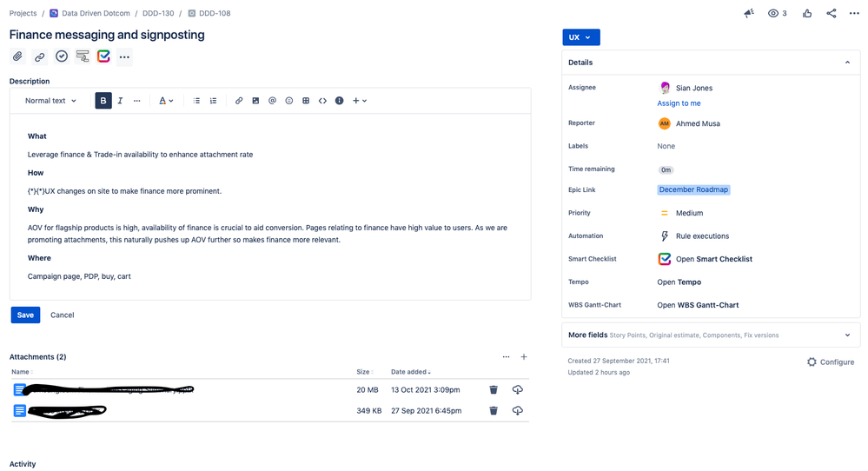Open Data Driven Dotcom project breadcrumb
Screen dimensions: 868x471
[89, 13]
